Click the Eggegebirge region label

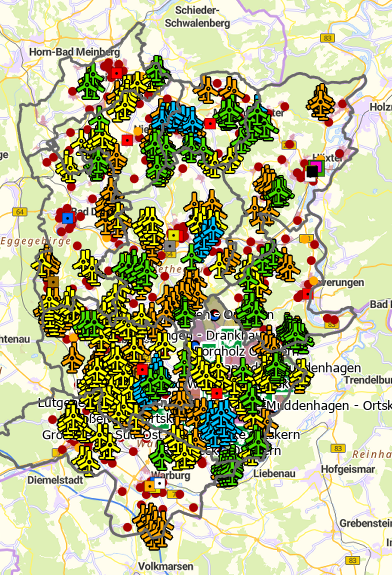(36, 241)
